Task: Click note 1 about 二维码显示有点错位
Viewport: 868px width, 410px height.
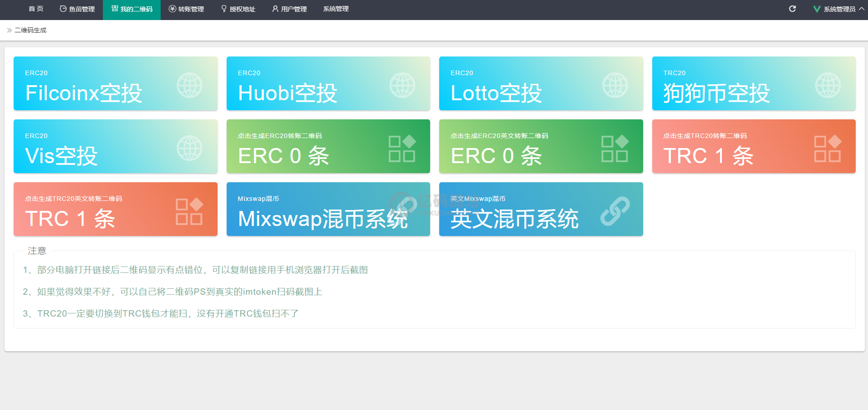Action: (195, 270)
